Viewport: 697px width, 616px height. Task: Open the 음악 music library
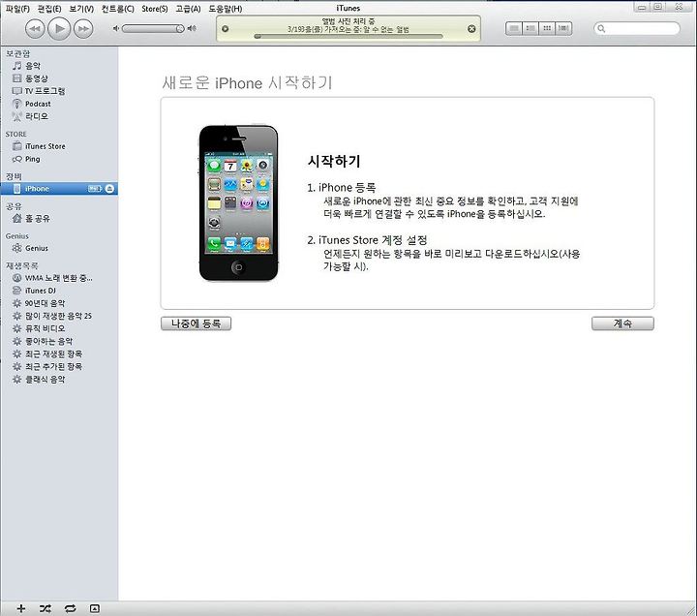coord(33,66)
